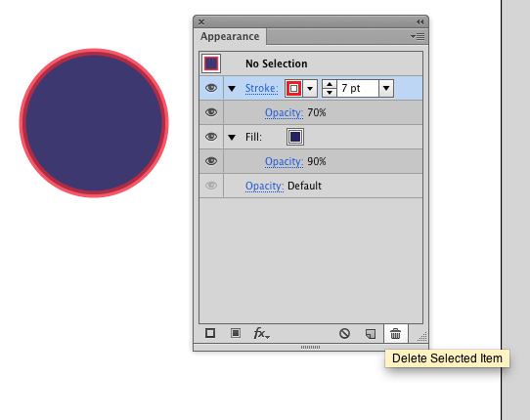Open the stroke color swatch dropdown arrow
The image size is (530, 420).
[x=310, y=89]
